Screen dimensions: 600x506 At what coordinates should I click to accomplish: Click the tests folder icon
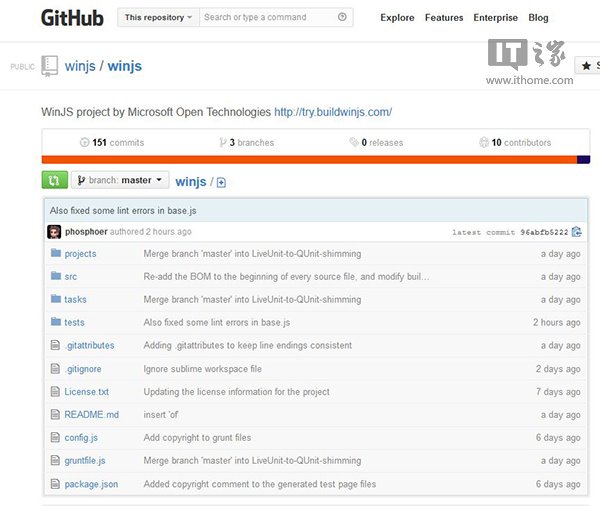(x=56, y=322)
